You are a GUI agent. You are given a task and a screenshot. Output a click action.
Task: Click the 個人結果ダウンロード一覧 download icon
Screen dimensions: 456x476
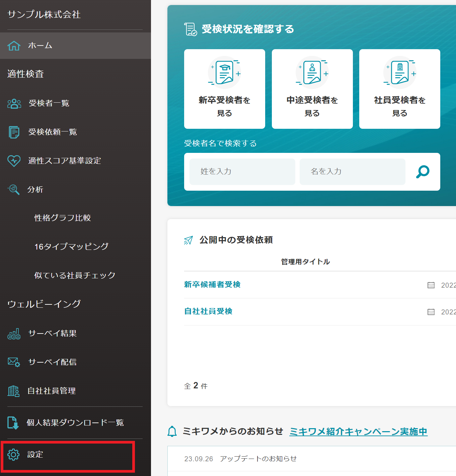[x=13, y=423]
